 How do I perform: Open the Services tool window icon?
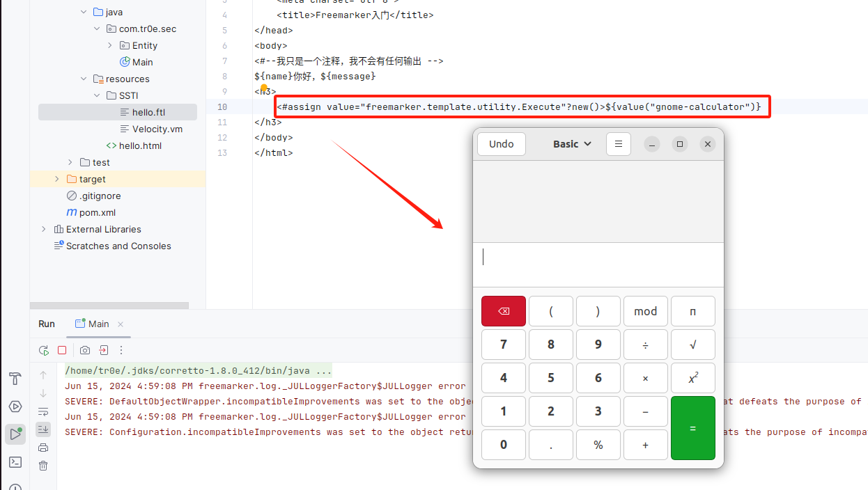15,406
